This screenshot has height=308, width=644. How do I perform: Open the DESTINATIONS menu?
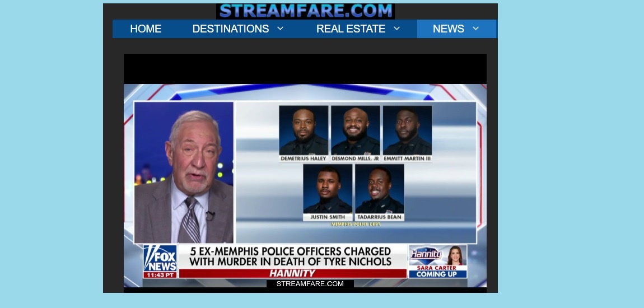pos(230,29)
